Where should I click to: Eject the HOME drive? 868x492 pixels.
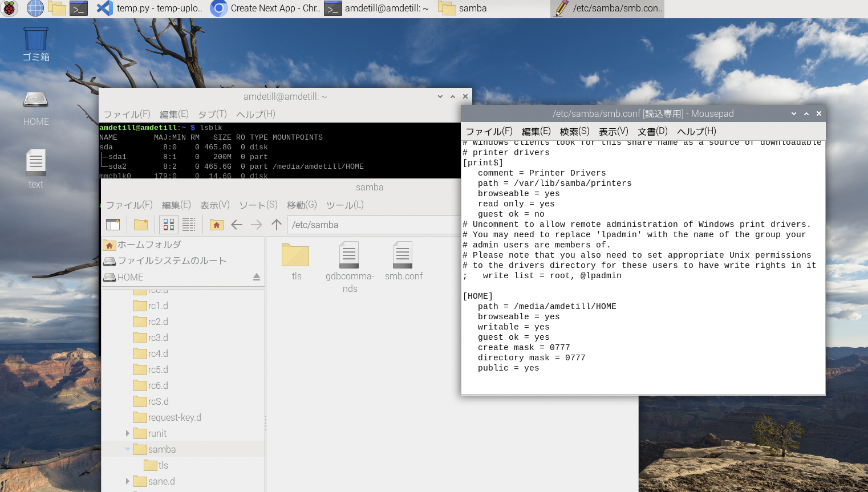(257, 277)
